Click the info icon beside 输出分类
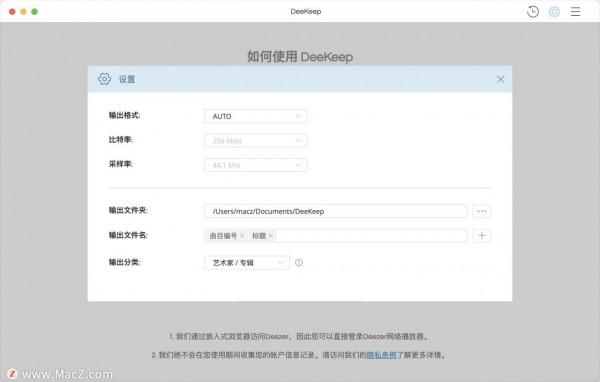 coord(299,263)
